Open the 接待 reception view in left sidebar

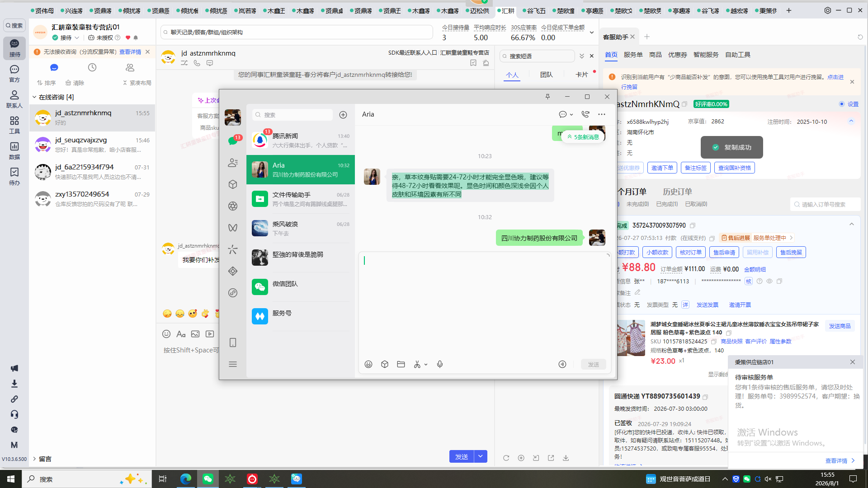pyautogui.click(x=14, y=47)
